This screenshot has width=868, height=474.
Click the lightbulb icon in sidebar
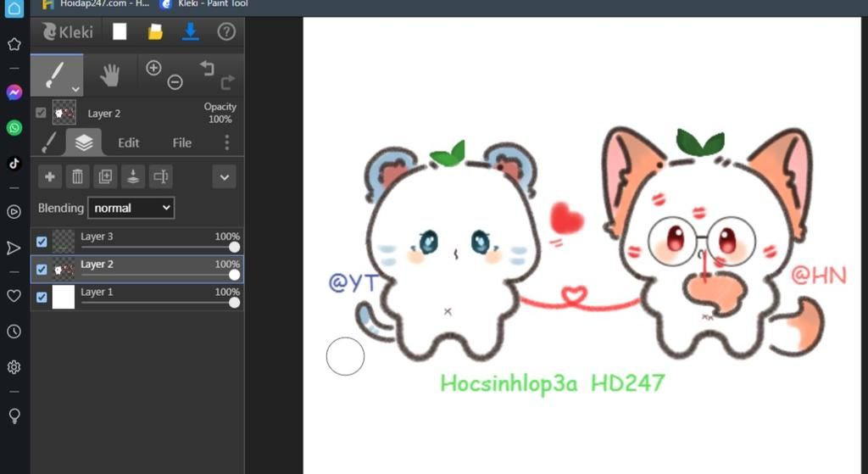click(14, 415)
